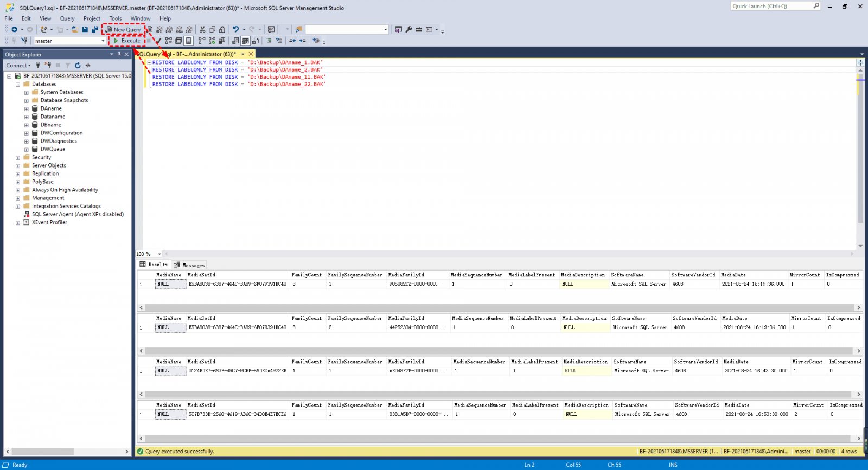Open the Activity Monitor icon in Object Explorer
Screen dimensions: 868x470
click(x=88, y=65)
